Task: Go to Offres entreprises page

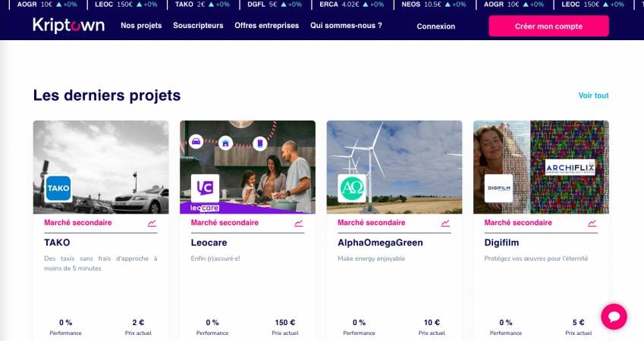Action: (x=266, y=26)
